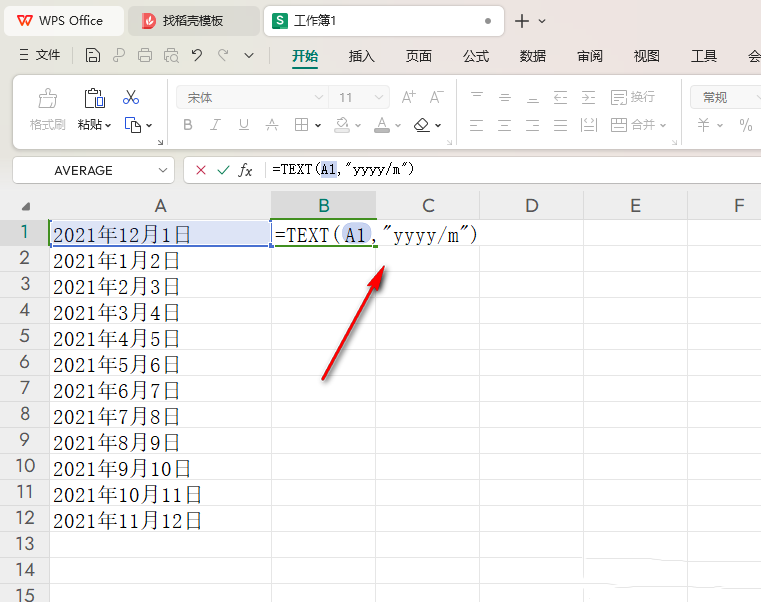The height and width of the screenshot is (602, 761).
Task: Click in the formula bar input
Action: pos(514,170)
